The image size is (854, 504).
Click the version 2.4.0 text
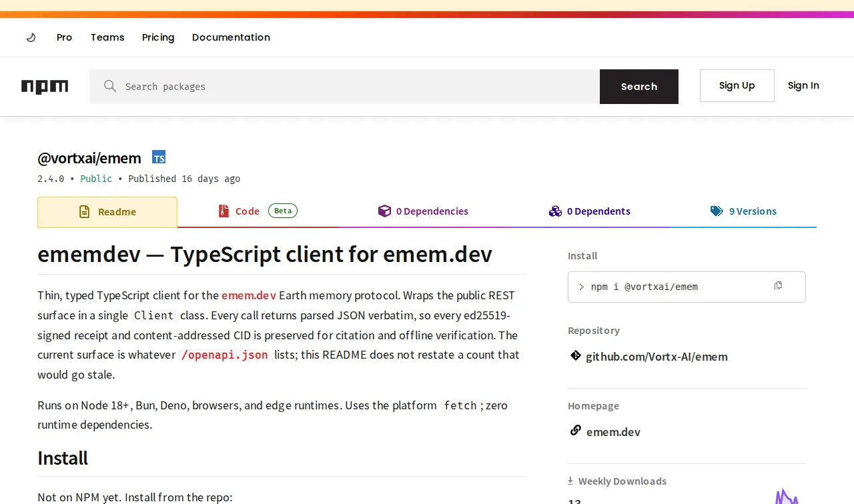(51, 179)
